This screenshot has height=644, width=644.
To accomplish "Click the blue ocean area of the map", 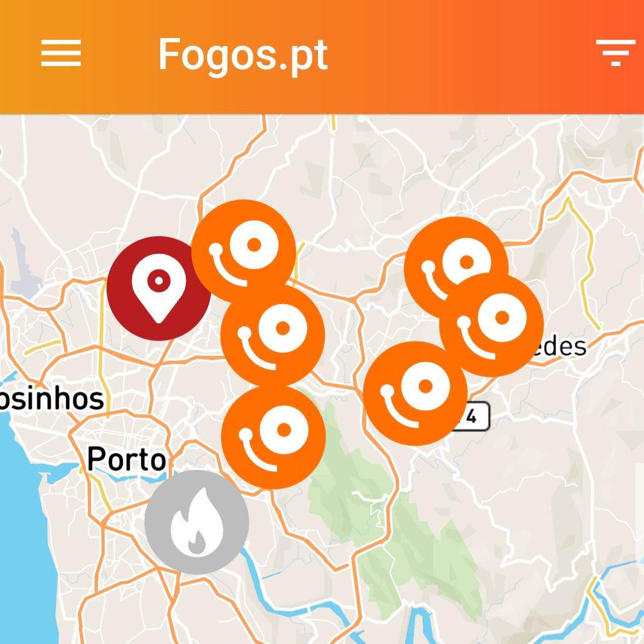I will (x=25, y=534).
